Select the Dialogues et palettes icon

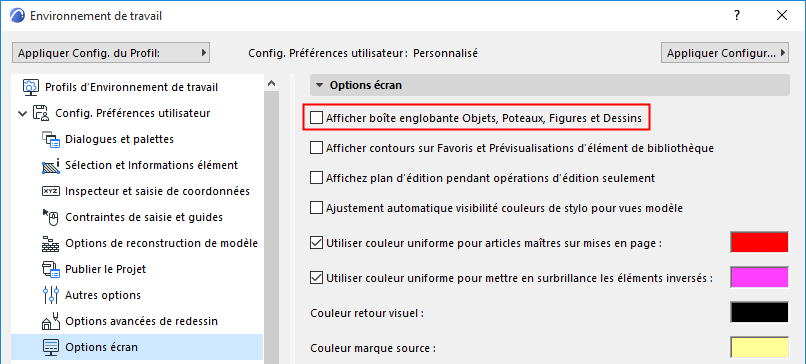click(51, 139)
